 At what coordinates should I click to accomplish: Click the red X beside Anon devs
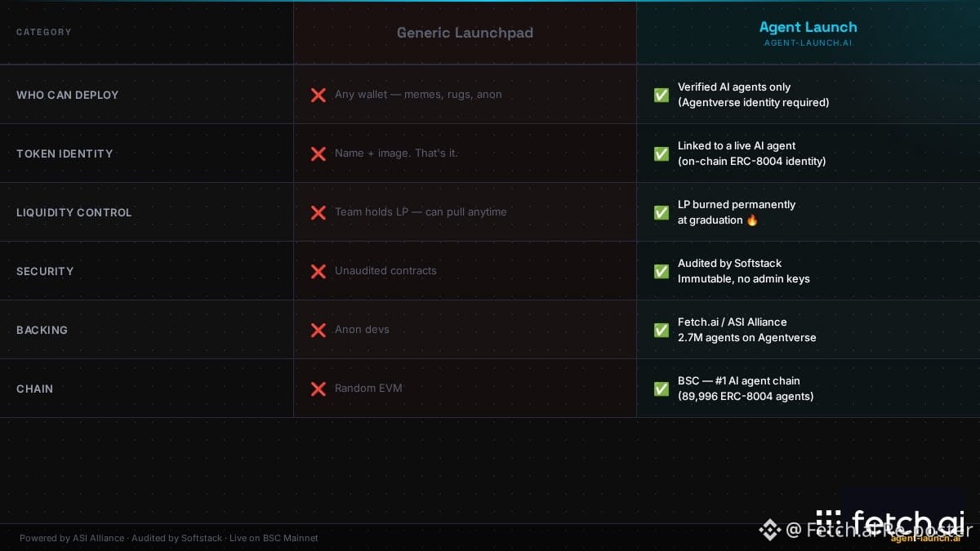tap(318, 330)
